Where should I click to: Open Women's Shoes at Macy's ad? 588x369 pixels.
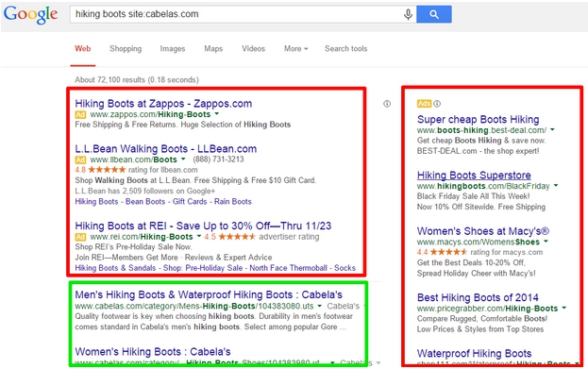[x=483, y=231]
